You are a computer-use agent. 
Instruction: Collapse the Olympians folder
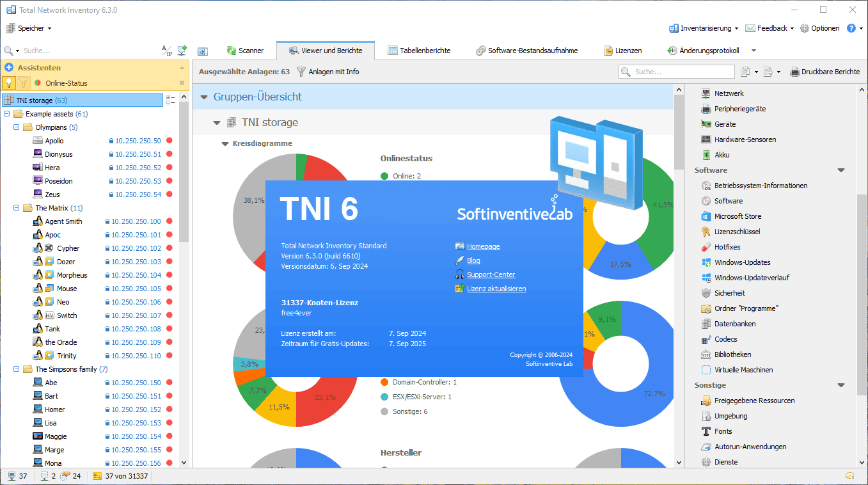click(x=16, y=127)
